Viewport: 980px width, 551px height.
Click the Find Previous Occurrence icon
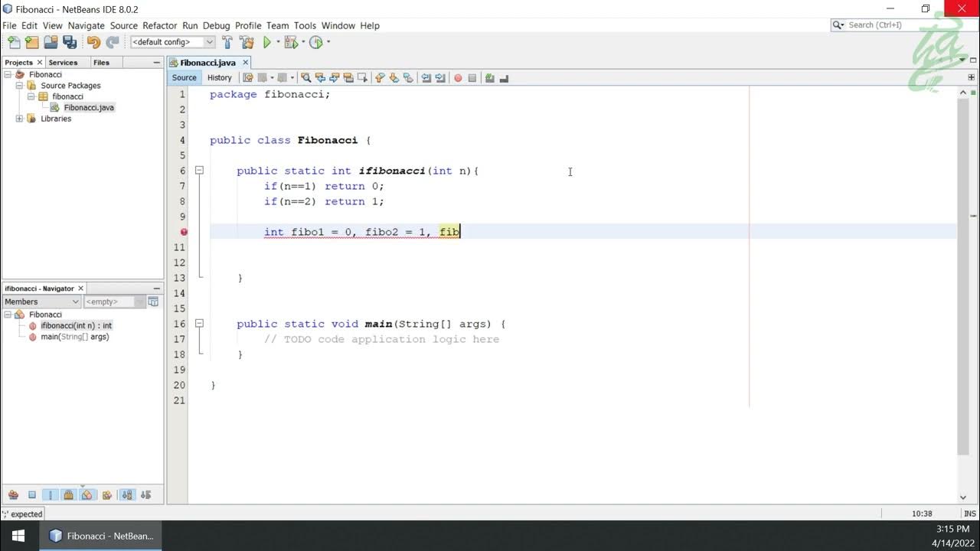320,77
